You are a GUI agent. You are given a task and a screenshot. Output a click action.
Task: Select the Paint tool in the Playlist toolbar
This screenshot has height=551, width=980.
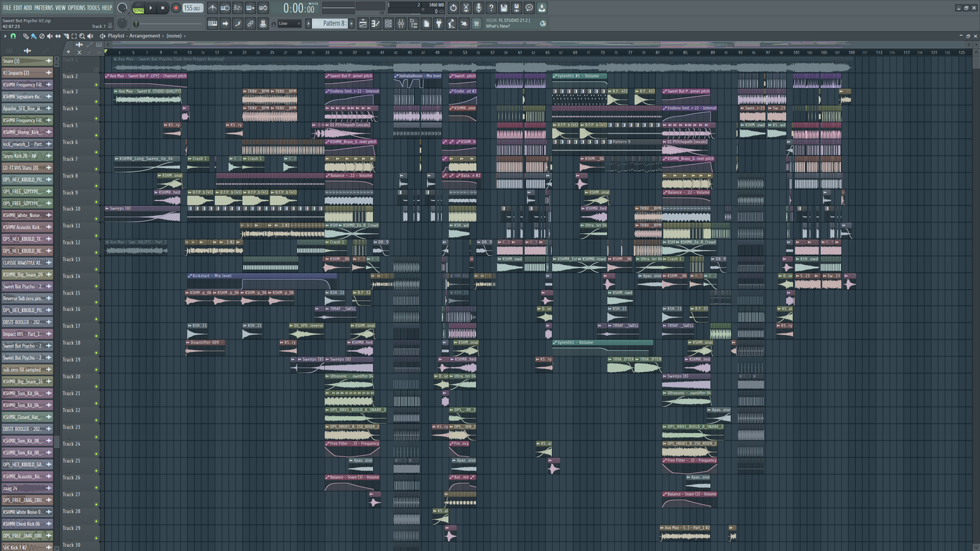point(33,36)
